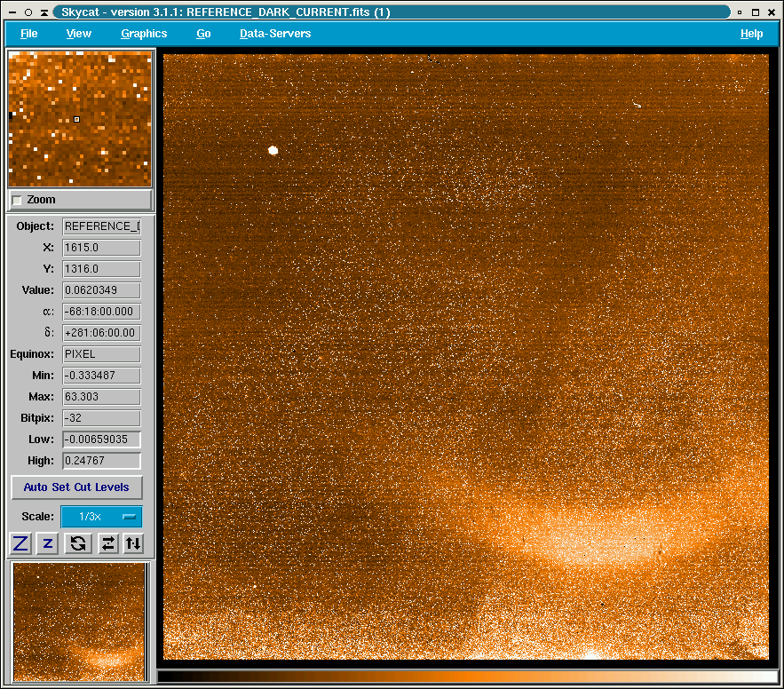Open the Help menu
The width and height of the screenshot is (784, 689).
(751, 34)
